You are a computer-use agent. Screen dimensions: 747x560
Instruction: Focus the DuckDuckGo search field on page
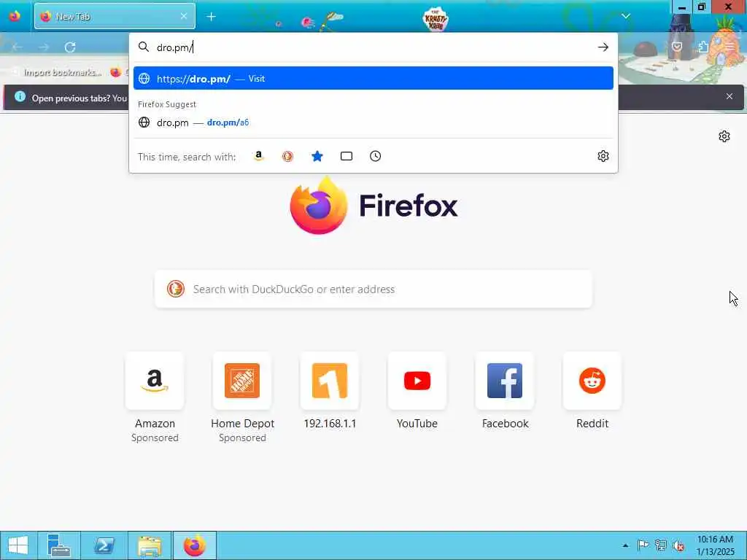pyautogui.click(x=373, y=289)
